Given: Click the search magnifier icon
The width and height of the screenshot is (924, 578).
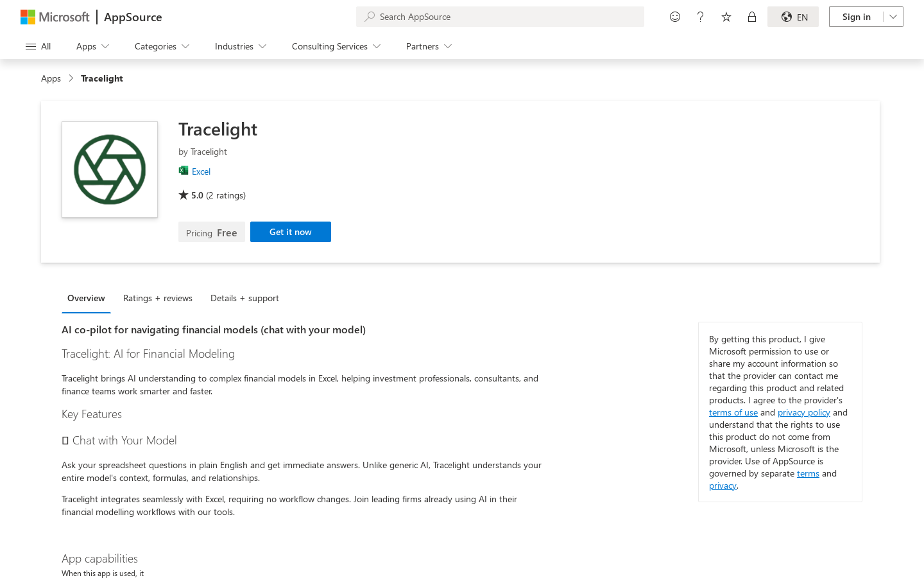Looking at the screenshot, I should [x=370, y=17].
